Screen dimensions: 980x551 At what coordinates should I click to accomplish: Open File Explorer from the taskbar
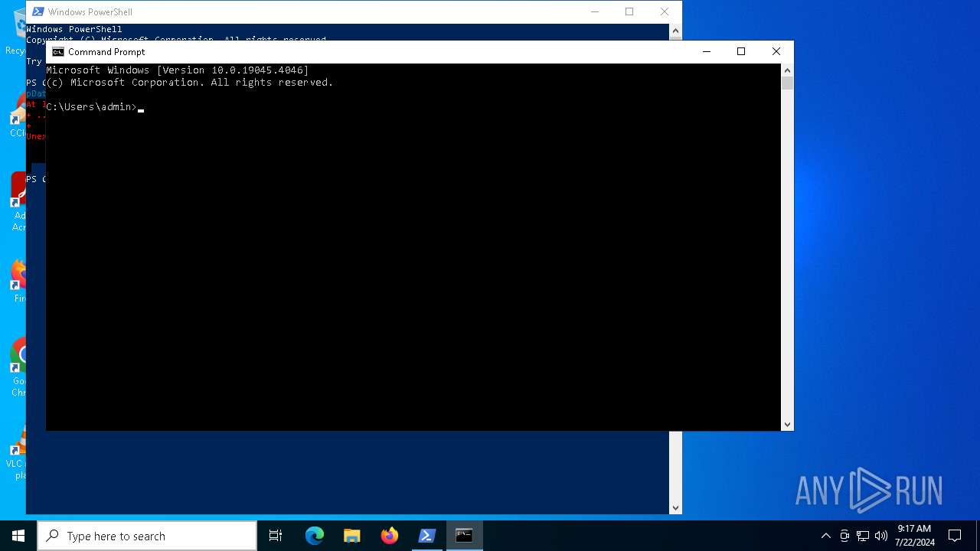[x=352, y=536]
